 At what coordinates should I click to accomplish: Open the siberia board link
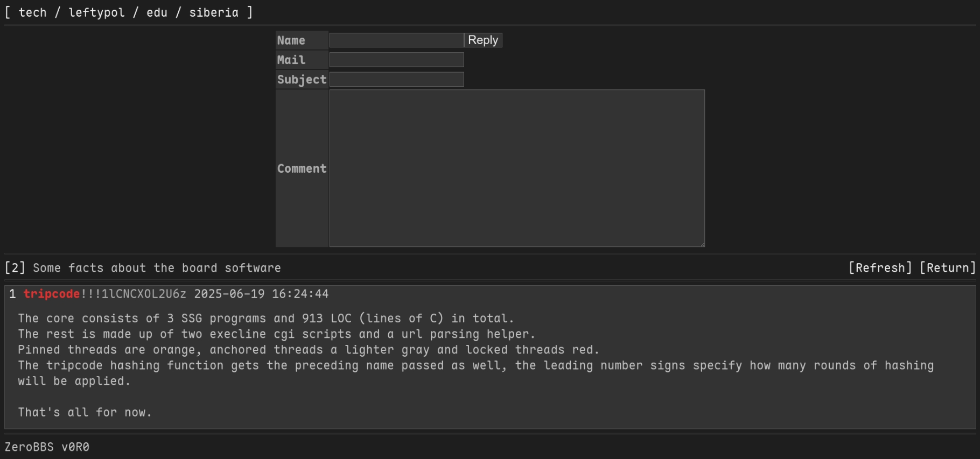pos(213,12)
